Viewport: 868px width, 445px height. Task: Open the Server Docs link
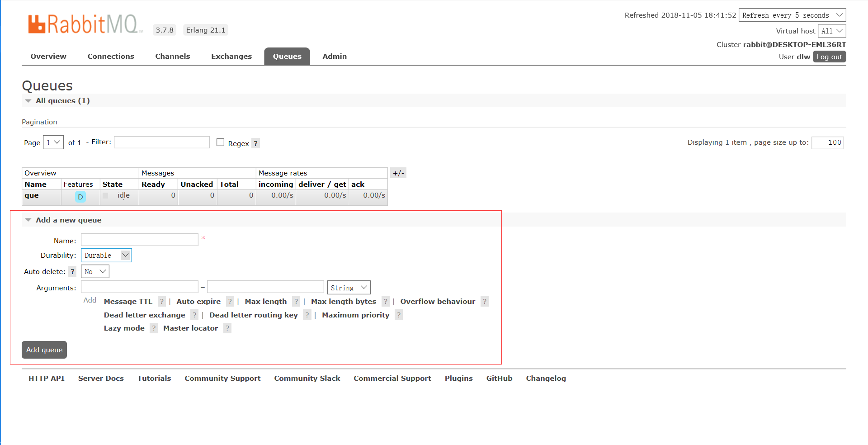(x=101, y=379)
